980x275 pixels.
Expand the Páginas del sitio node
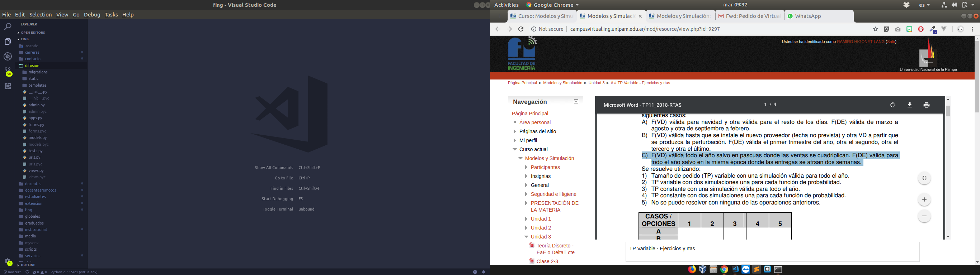[x=514, y=131]
